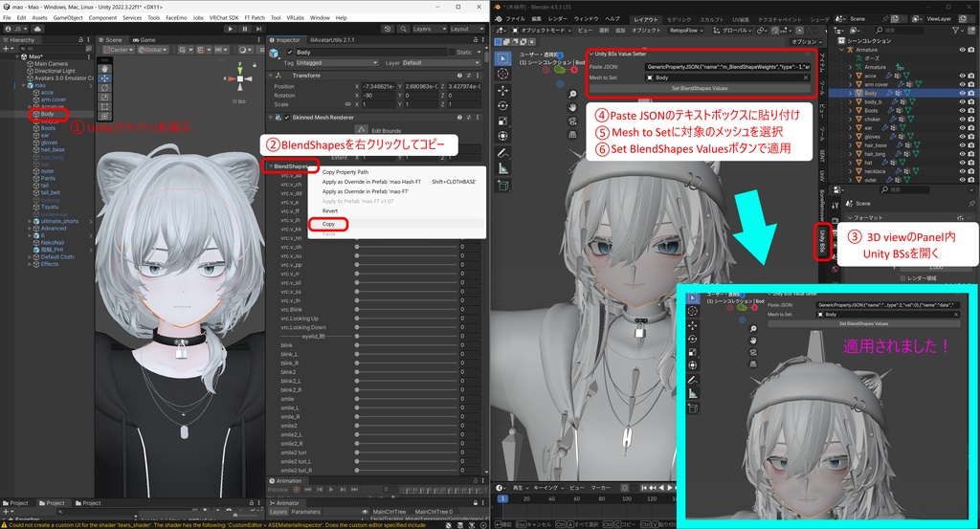This screenshot has width=980, height=529.
Task: Open Global orientation dropdown in Scene view
Action: (x=154, y=50)
